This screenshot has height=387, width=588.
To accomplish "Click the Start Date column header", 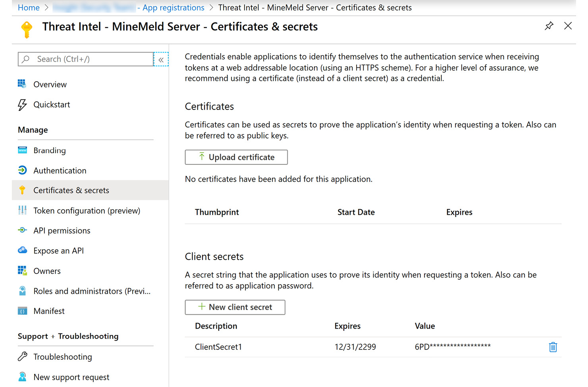I will pyautogui.click(x=356, y=212).
